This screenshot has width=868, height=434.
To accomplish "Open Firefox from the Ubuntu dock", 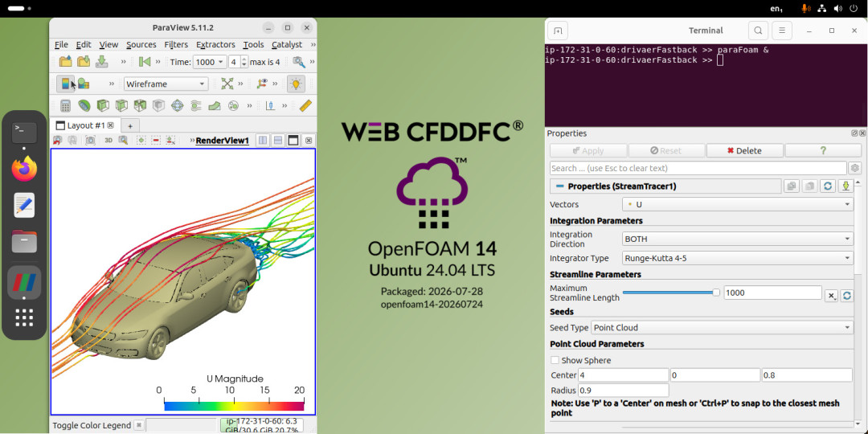I will coord(24,169).
